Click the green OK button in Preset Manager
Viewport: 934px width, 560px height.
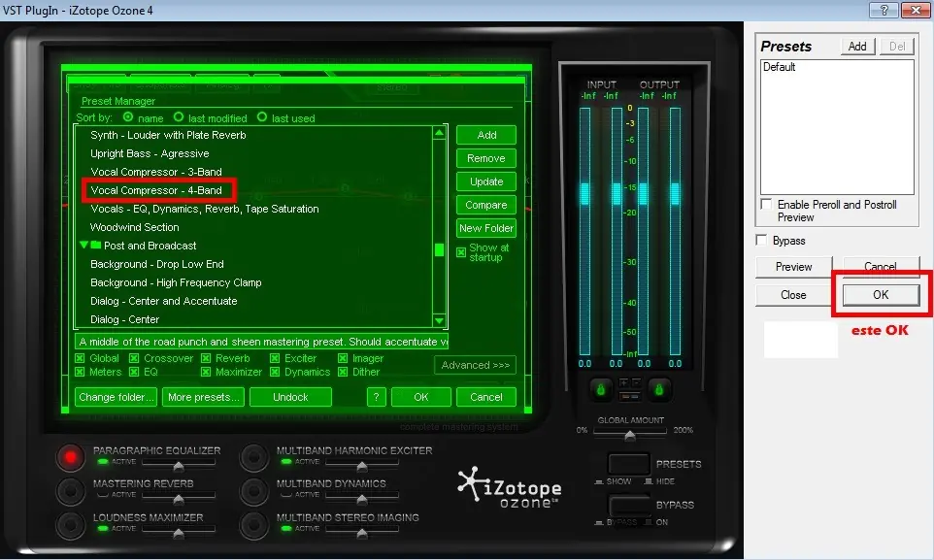(421, 397)
